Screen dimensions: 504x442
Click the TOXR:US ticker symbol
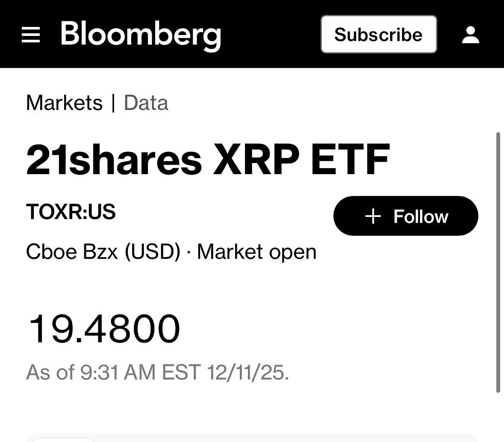[71, 211]
